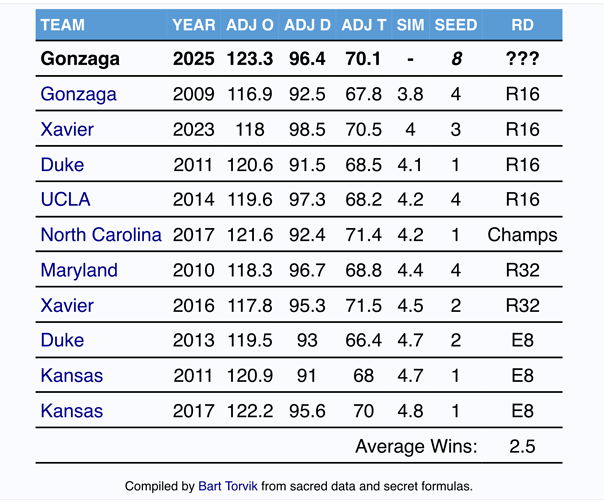Open the North Carolina team link
604x500 pixels.
click(x=100, y=235)
